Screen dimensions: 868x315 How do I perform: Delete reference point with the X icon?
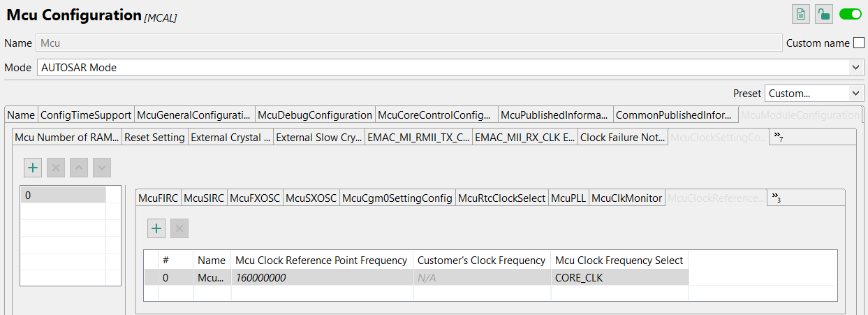point(179,228)
